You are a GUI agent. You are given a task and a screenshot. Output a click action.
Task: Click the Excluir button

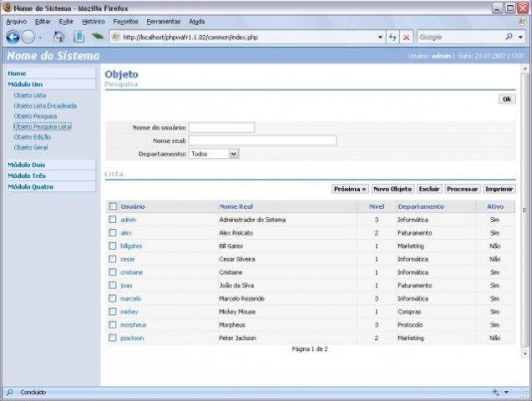[x=429, y=189]
